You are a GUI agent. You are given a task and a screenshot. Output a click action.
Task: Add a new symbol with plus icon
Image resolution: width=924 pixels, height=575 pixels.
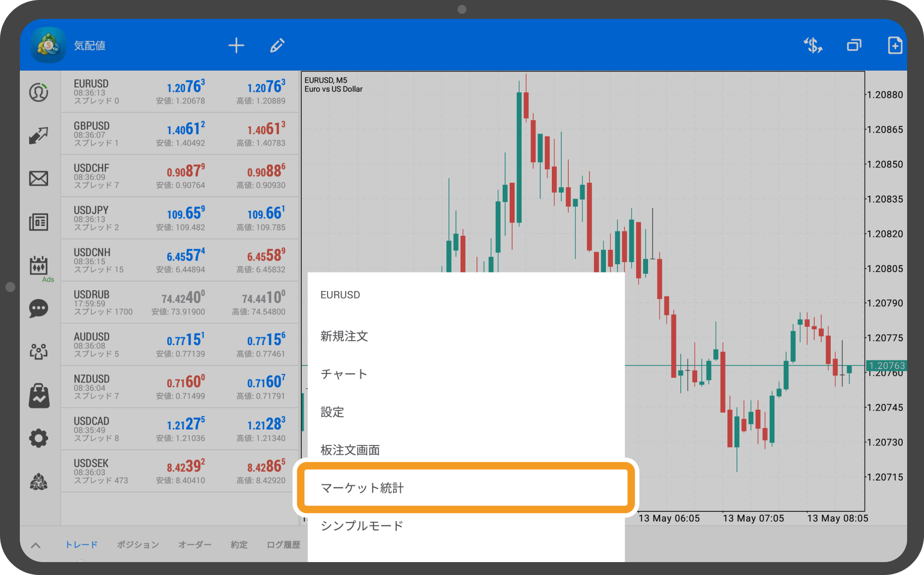click(236, 46)
